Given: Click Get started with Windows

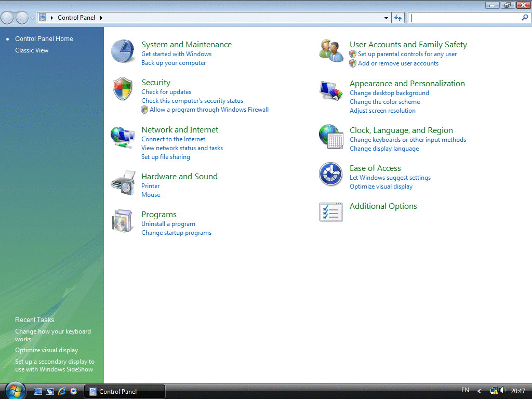Looking at the screenshot, I should 176,54.
